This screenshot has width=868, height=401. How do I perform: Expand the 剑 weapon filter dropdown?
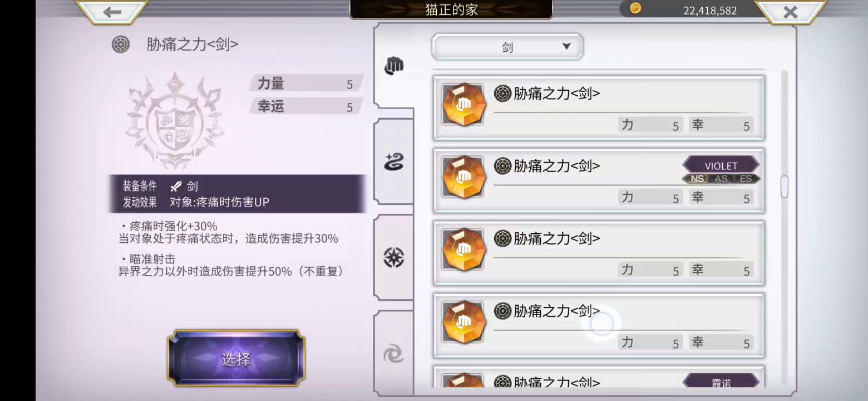[507, 47]
